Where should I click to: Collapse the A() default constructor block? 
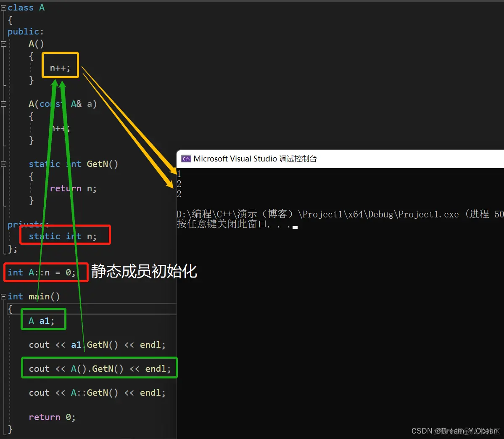(x=3, y=44)
